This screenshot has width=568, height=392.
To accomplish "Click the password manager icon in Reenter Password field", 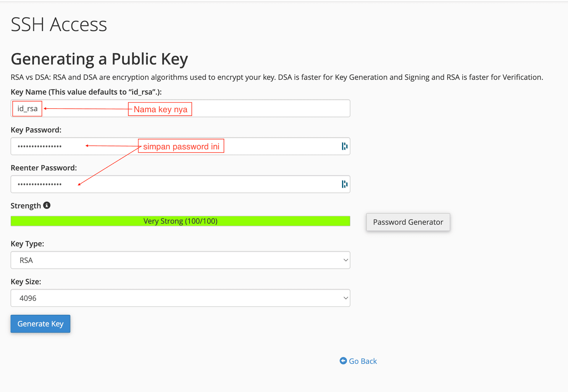I will pyautogui.click(x=345, y=184).
